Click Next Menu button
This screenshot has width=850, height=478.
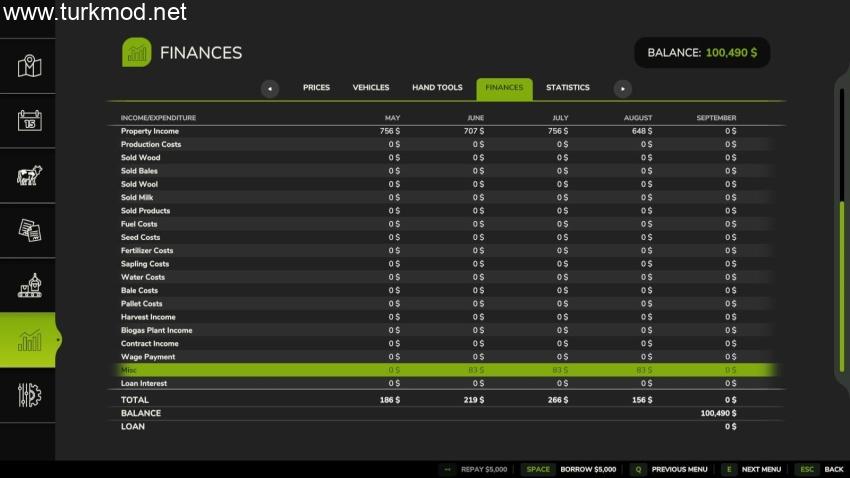tap(761, 469)
